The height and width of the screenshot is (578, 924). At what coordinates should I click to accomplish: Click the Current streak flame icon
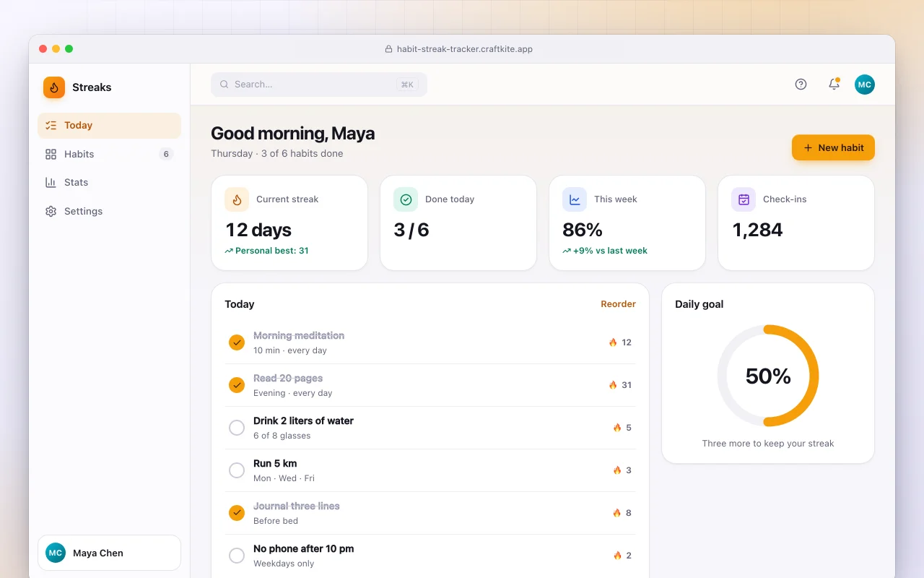tap(237, 199)
